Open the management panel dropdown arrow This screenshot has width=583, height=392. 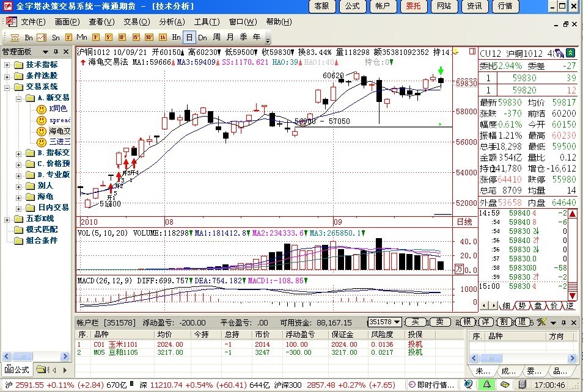click(45, 52)
